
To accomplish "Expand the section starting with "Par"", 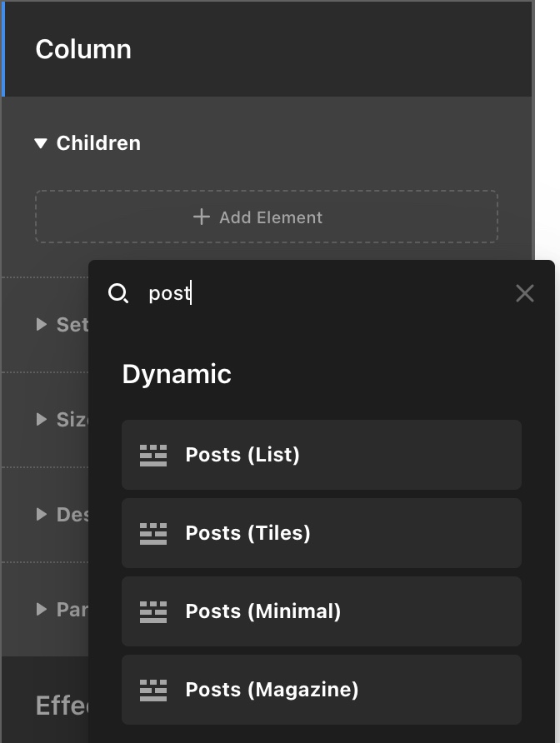I will click(42, 609).
